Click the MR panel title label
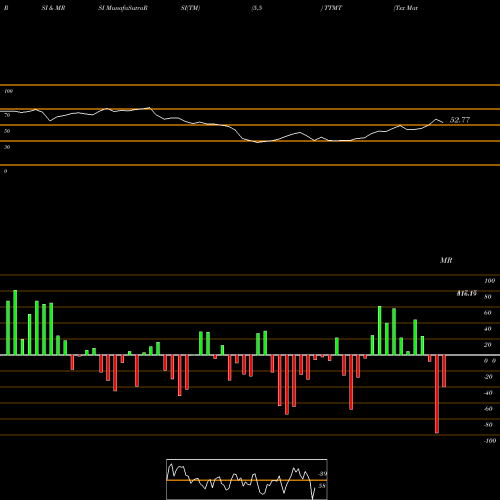The height and width of the screenshot is (500, 500). pos(446,260)
